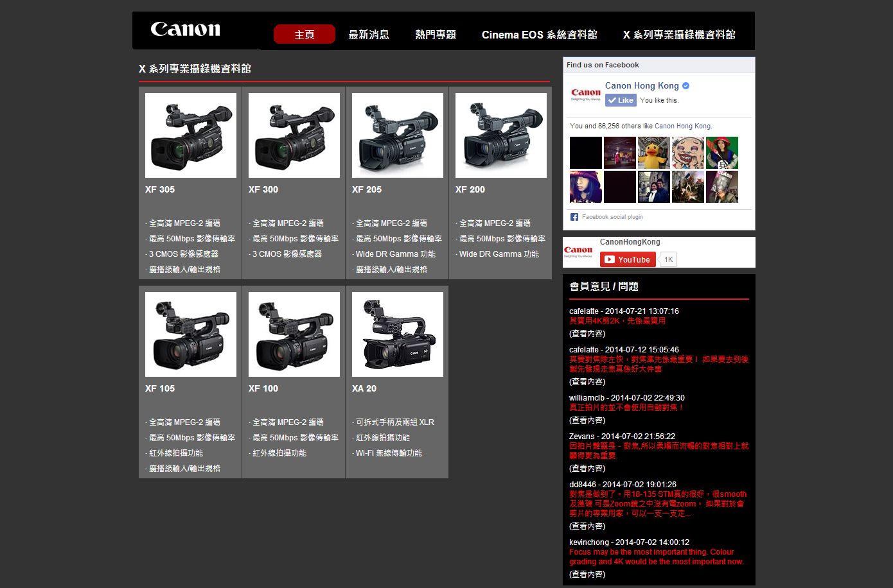The height and width of the screenshot is (588, 893).
Task: Open 查看內容 for Zevans comment
Action: [x=587, y=469]
